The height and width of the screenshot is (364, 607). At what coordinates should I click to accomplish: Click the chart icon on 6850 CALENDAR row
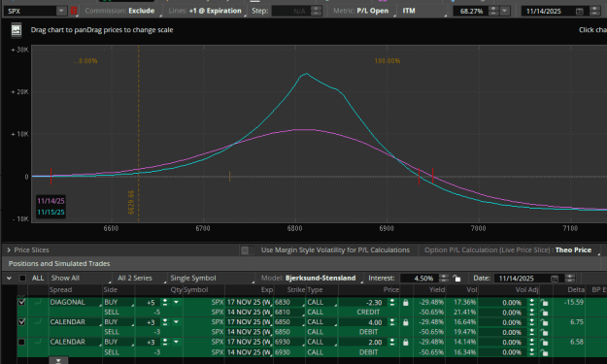pyautogui.click(x=38, y=322)
